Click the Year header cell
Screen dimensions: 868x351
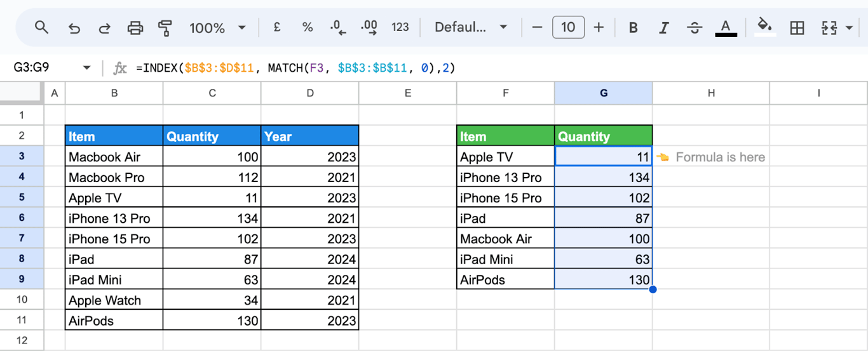tap(310, 136)
